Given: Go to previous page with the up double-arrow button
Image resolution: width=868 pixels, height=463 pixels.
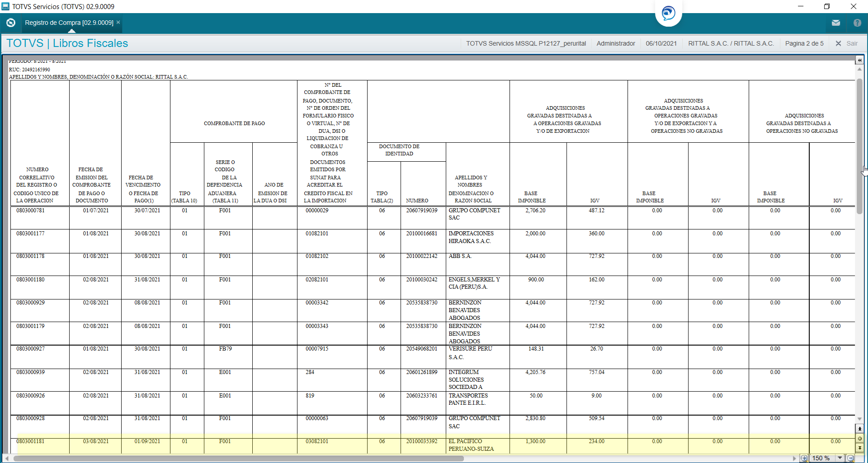Looking at the screenshot, I should (x=860, y=429).
